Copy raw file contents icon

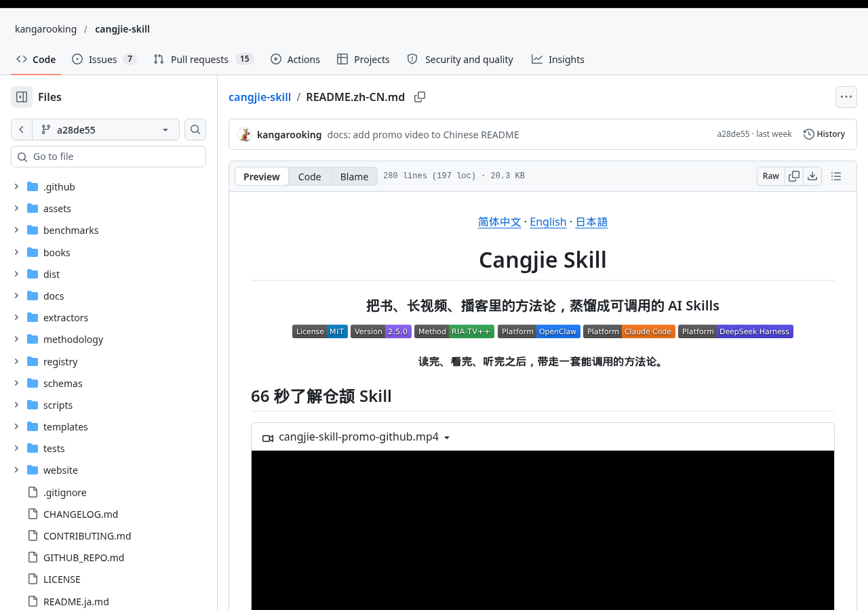[x=794, y=176]
